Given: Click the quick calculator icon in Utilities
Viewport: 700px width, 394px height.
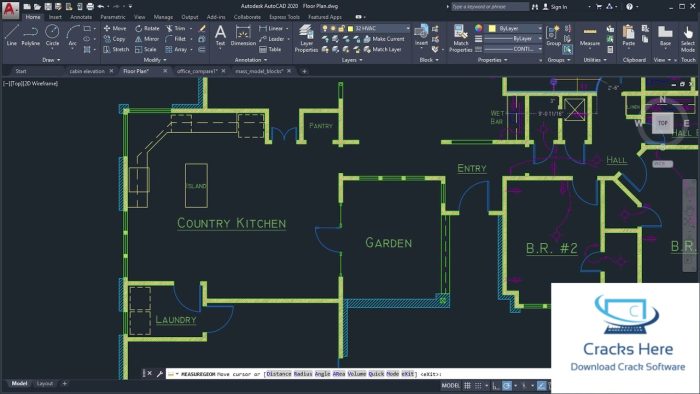Looking at the screenshot, I should [610, 50].
